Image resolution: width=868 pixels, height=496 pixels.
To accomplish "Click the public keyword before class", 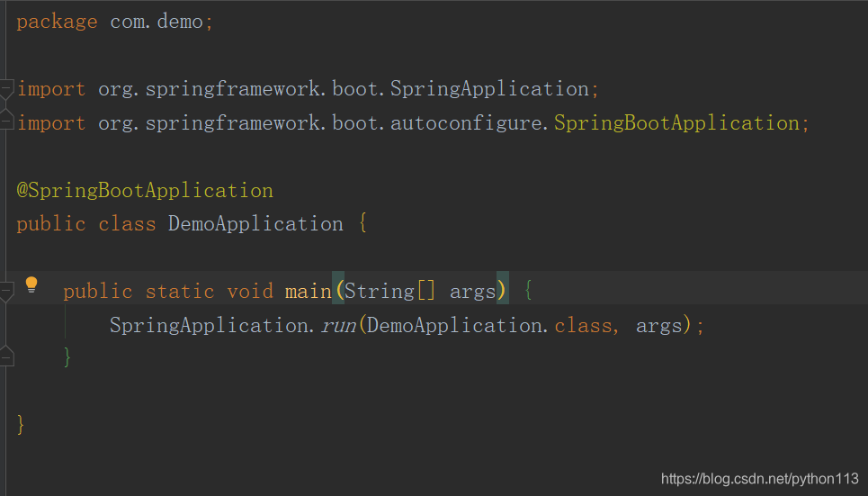I will point(51,224).
